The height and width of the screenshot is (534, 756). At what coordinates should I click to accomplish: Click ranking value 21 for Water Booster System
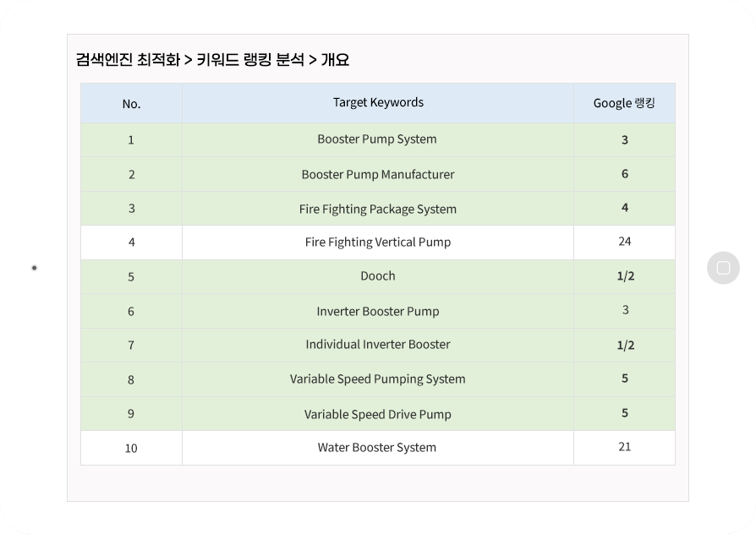[x=624, y=447]
